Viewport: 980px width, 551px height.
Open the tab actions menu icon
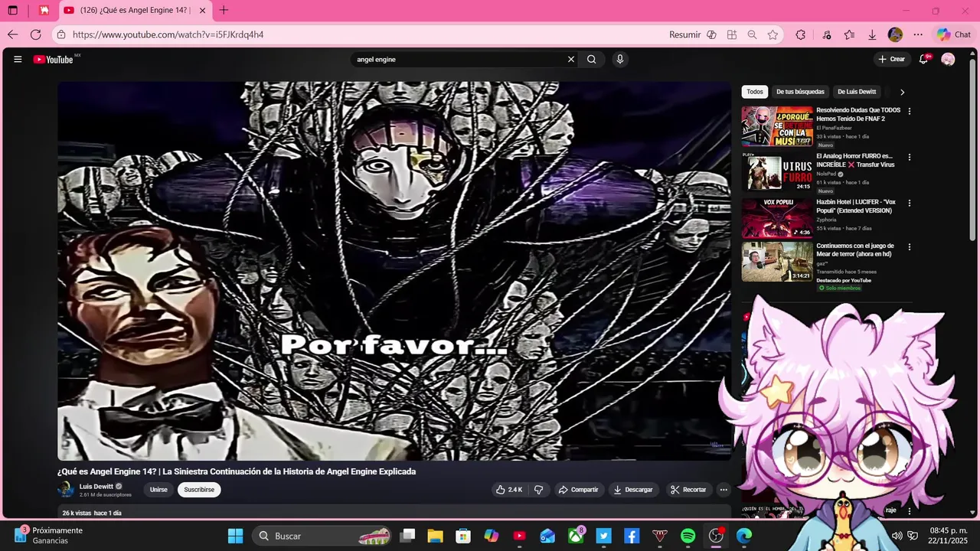(12, 11)
